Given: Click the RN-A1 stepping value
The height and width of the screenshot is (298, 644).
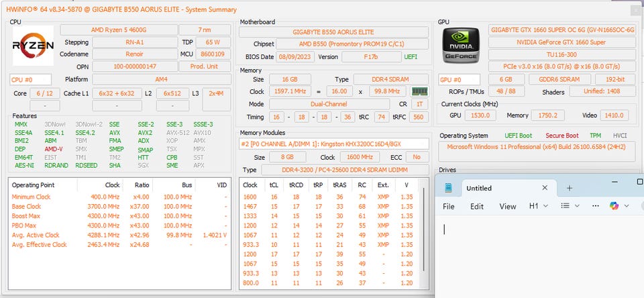Looking at the screenshot, I should click(x=135, y=42).
